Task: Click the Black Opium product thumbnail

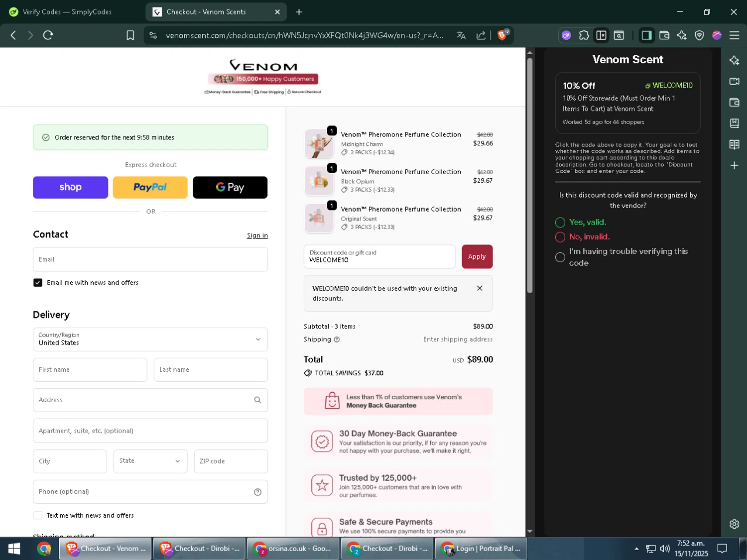Action: 319,181
